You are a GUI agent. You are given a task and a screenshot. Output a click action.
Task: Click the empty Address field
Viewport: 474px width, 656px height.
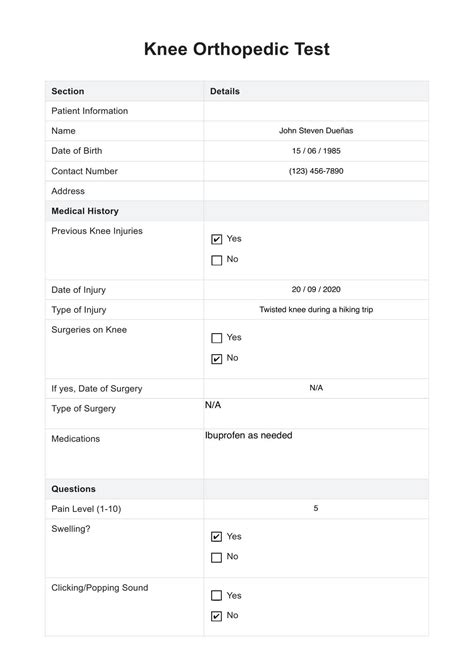pyautogui.click(x=316, y=191)
